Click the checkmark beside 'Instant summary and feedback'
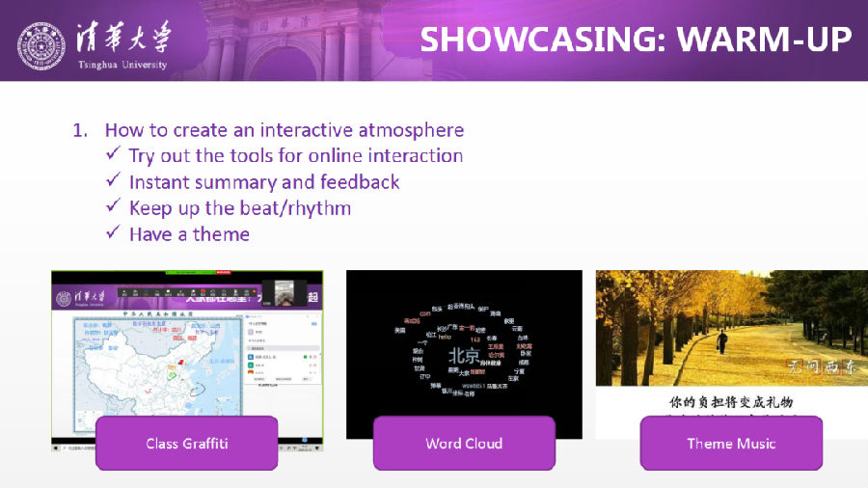This screenshot has height=488, width=868. 113,181
